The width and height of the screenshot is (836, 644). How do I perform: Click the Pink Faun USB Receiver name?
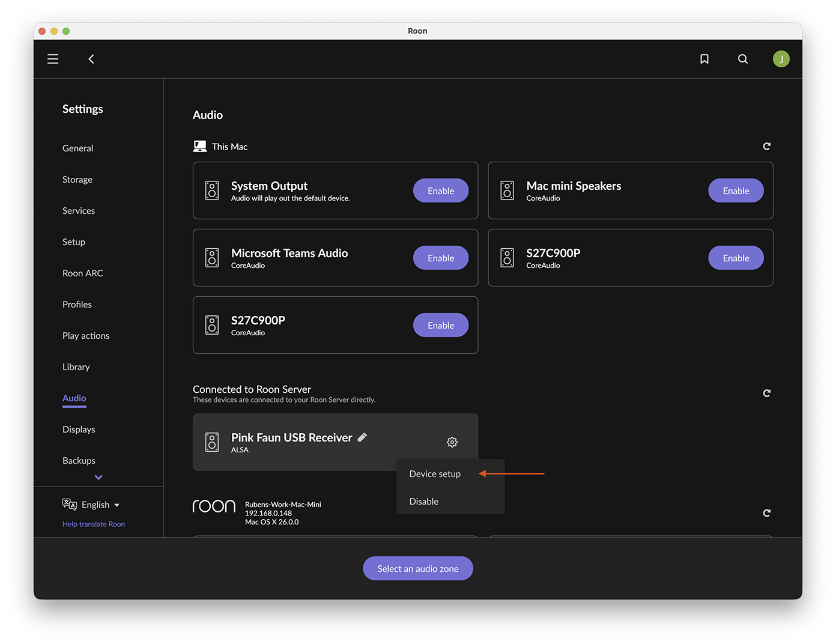click(x=292, y=437)
